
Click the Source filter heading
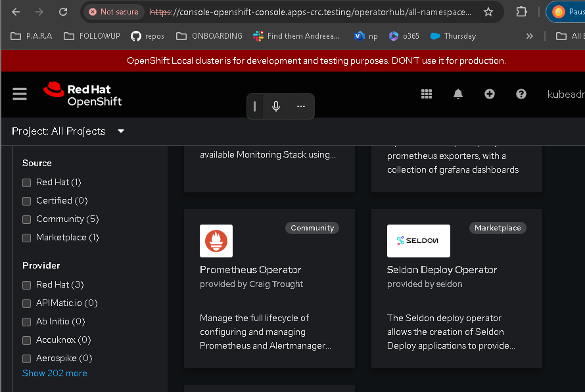point(37,163)
